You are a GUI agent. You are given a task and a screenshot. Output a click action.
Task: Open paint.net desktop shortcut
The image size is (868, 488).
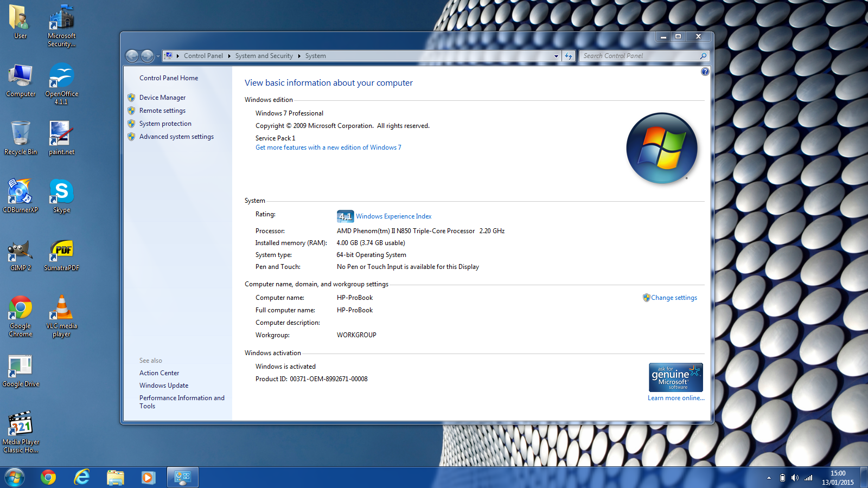tap(61, 138)
